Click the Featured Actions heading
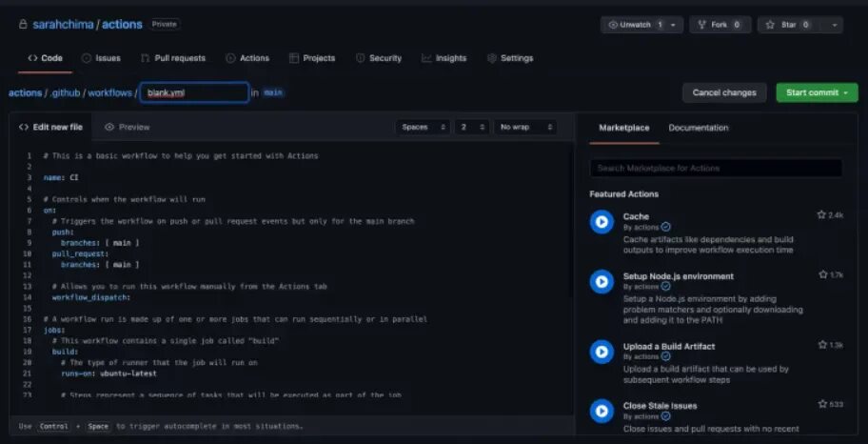This screenshot has width=868, height=444. [x=624, y=194]
